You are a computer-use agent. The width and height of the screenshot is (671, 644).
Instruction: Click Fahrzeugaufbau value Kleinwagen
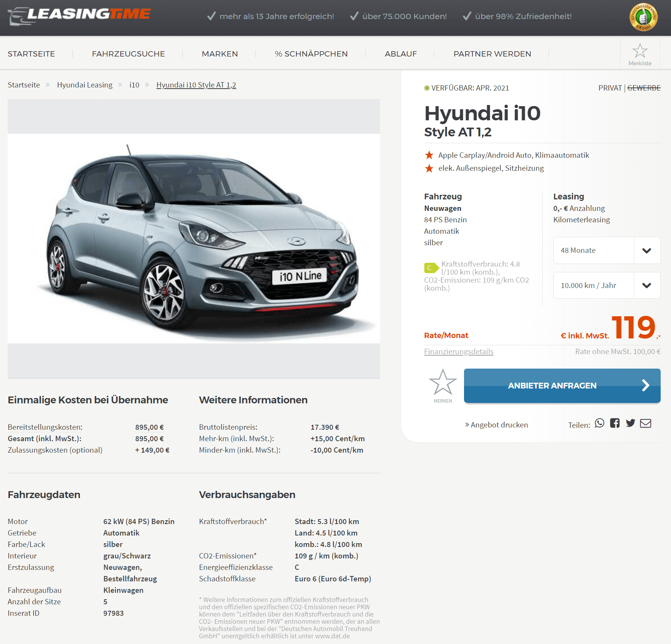tap(123, 590)
